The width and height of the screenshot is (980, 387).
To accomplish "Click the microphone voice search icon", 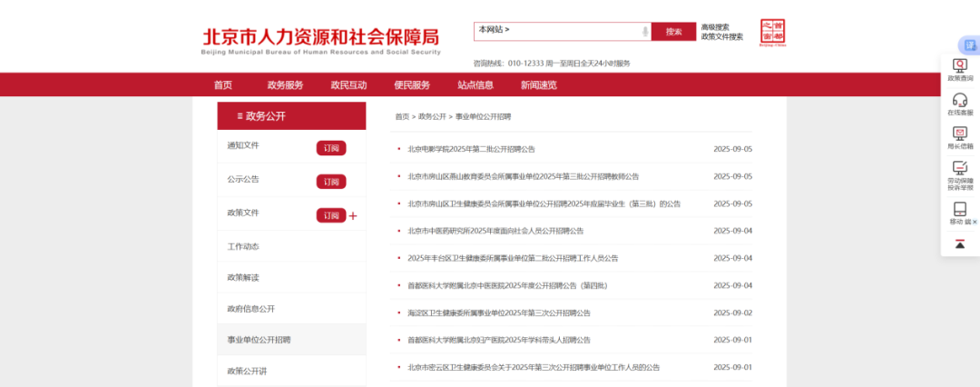I will (x=645, y=32).
